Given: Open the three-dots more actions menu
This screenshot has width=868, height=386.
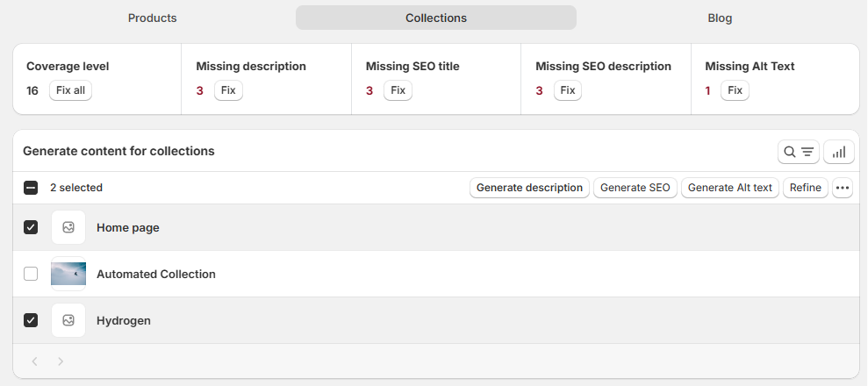Looking at the screenshot, I should [842, 188].
